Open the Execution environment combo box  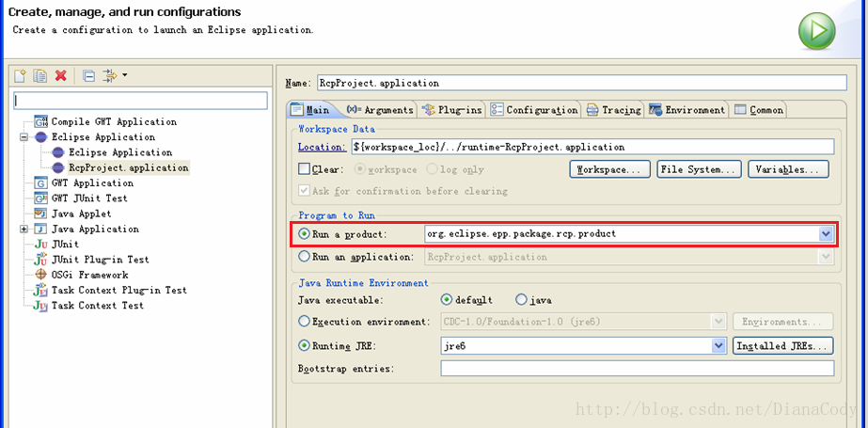point(719,321)
